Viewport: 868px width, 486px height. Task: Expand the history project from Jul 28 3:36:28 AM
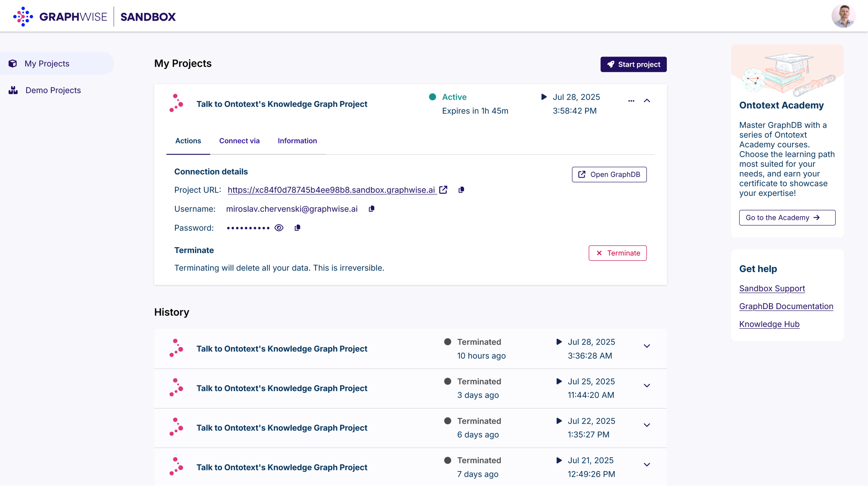point(647,346)
